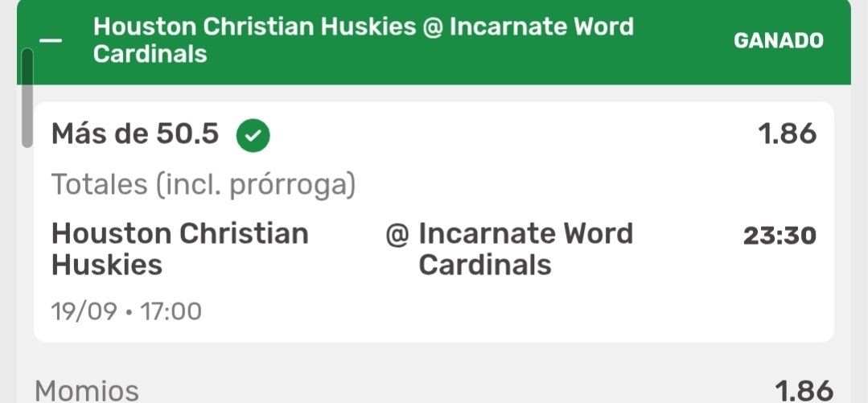Click the Momios label

(x=87, y=391)
